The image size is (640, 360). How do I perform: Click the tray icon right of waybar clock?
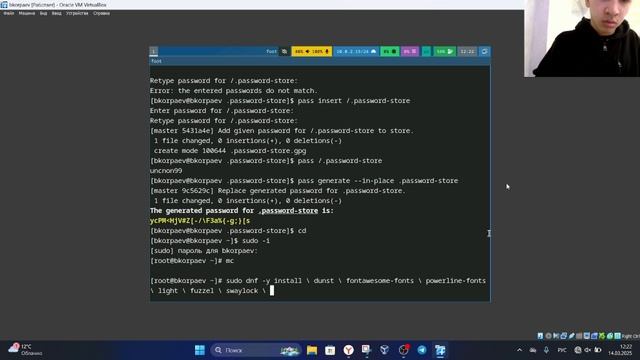click(484, 51)
